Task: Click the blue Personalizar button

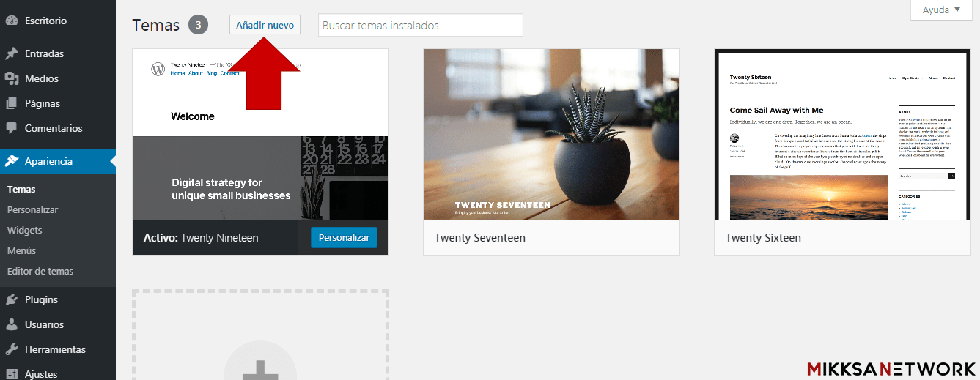Action: coord(344,237)
